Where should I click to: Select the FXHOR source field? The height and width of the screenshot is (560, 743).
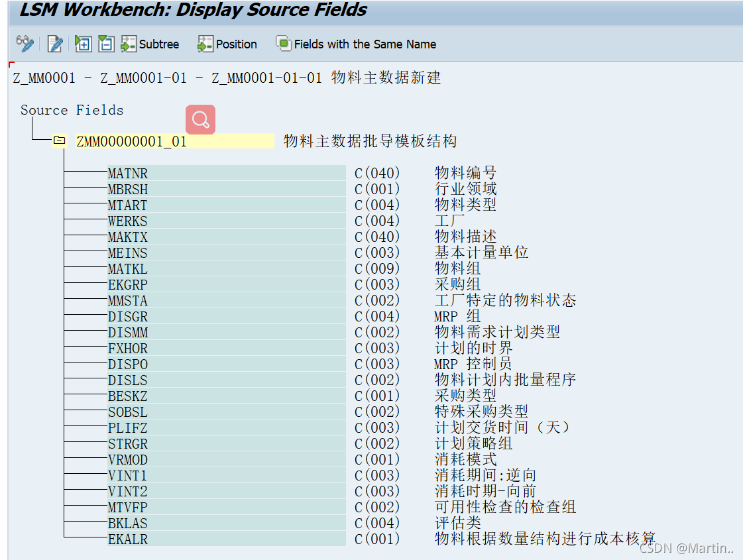click(x=227, y=348)
